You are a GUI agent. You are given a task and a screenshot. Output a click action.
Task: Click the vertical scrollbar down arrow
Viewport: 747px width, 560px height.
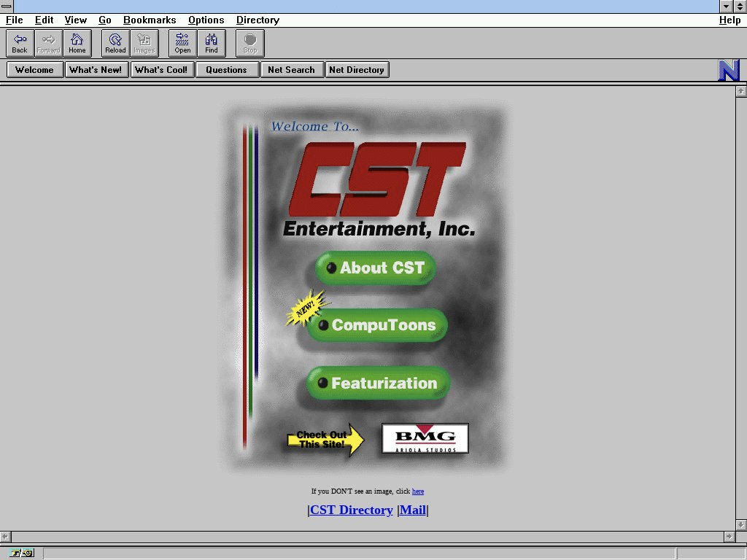(x=741, y=524)
